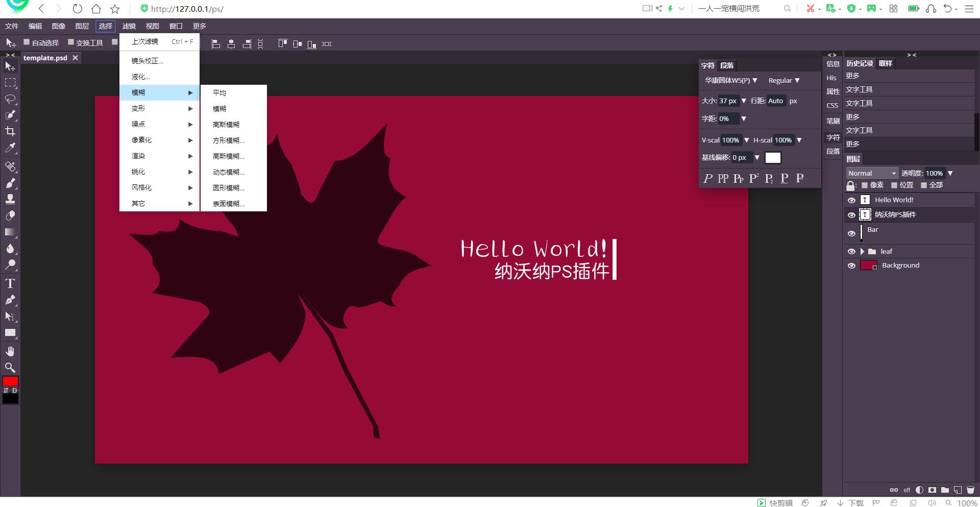Screen dimensions: 980x507
Task: Select the Crop tool
Action: [10, 132]
